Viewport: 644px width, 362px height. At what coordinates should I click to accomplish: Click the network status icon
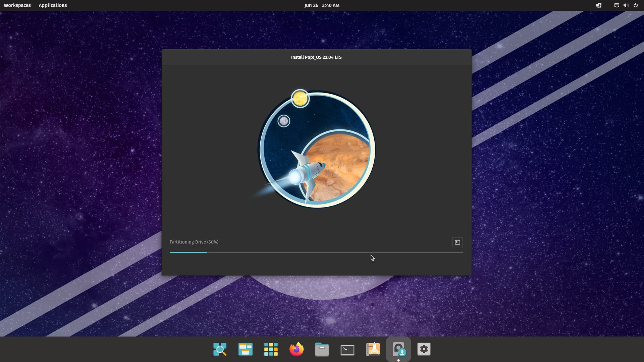616,5
